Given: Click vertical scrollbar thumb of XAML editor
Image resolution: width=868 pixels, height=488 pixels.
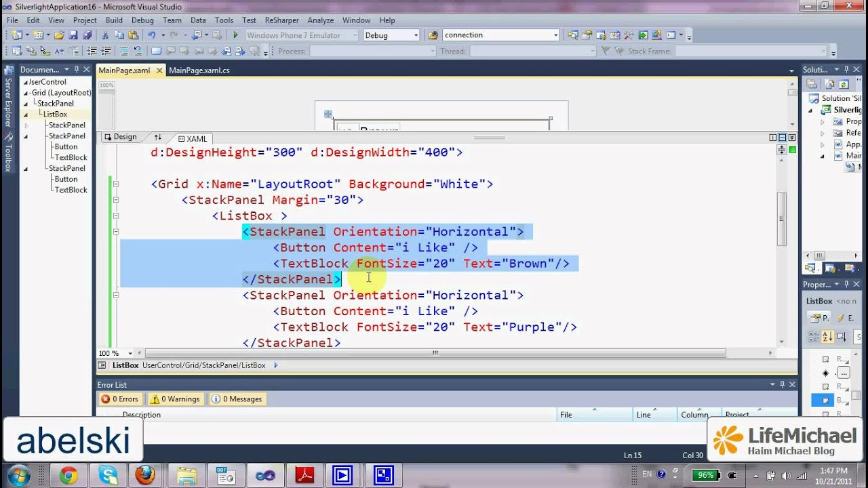Looking at the screenshot, I should [781, 218].
